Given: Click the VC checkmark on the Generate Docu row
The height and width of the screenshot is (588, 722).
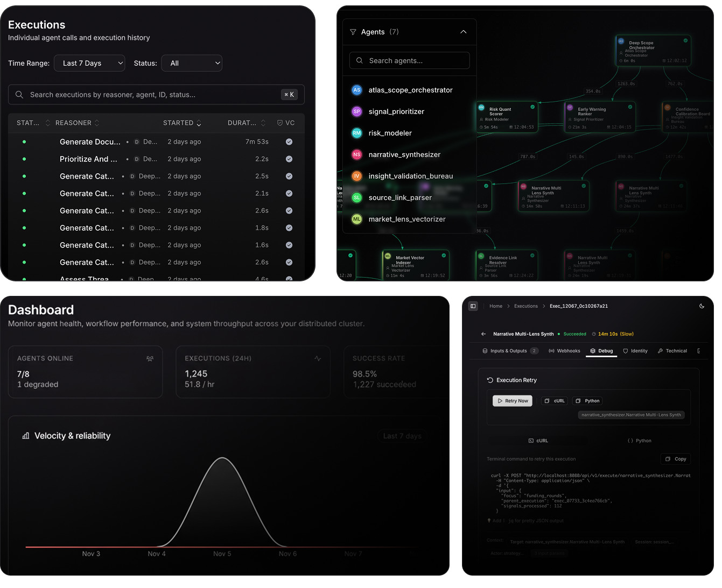Looking at the screenshot, I should coord(289,141).
